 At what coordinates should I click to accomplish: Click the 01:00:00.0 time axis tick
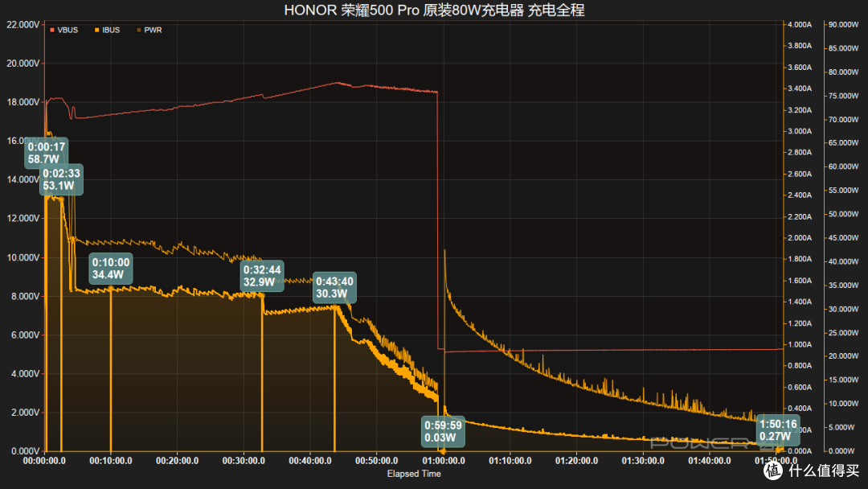point(444,461)
